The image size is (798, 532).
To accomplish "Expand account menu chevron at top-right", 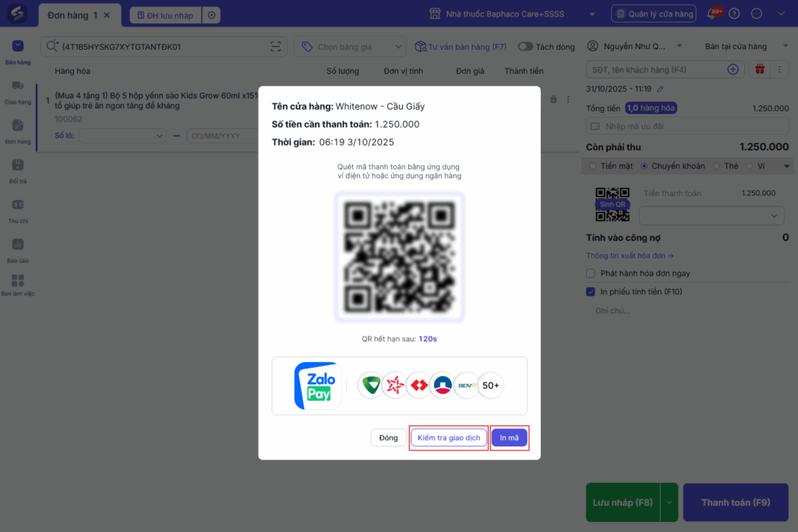I will click(x=781, y=14).
